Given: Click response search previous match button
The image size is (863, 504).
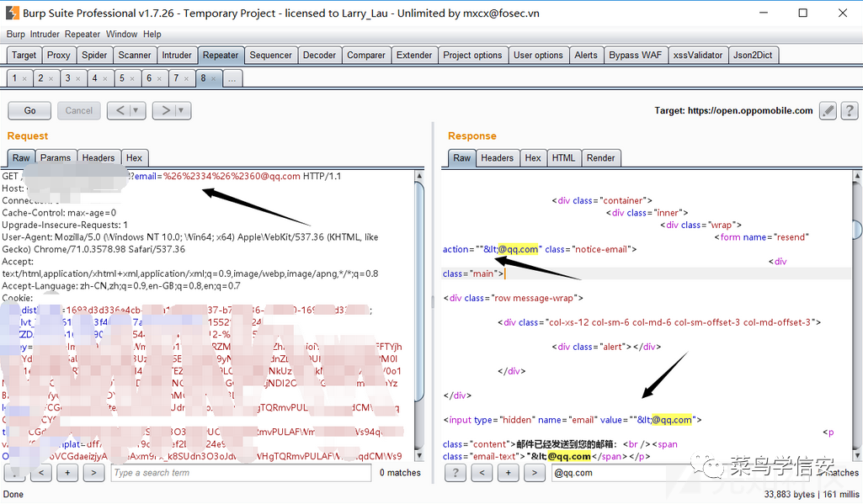Looking at the screenshot, I should point(482,472).
